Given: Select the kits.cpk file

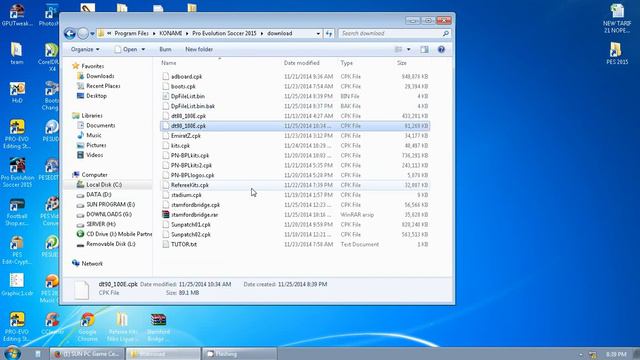Looking at the screenshot, I should pos(180,146).
